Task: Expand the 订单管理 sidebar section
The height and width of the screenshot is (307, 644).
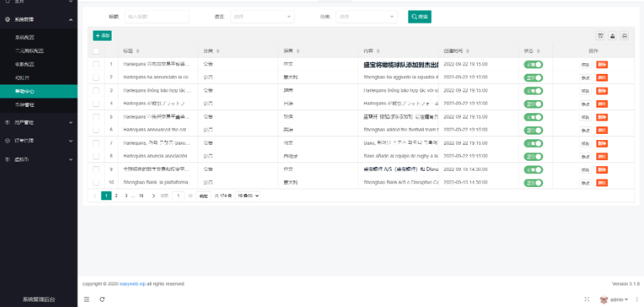Action: [x=71, y=141]
